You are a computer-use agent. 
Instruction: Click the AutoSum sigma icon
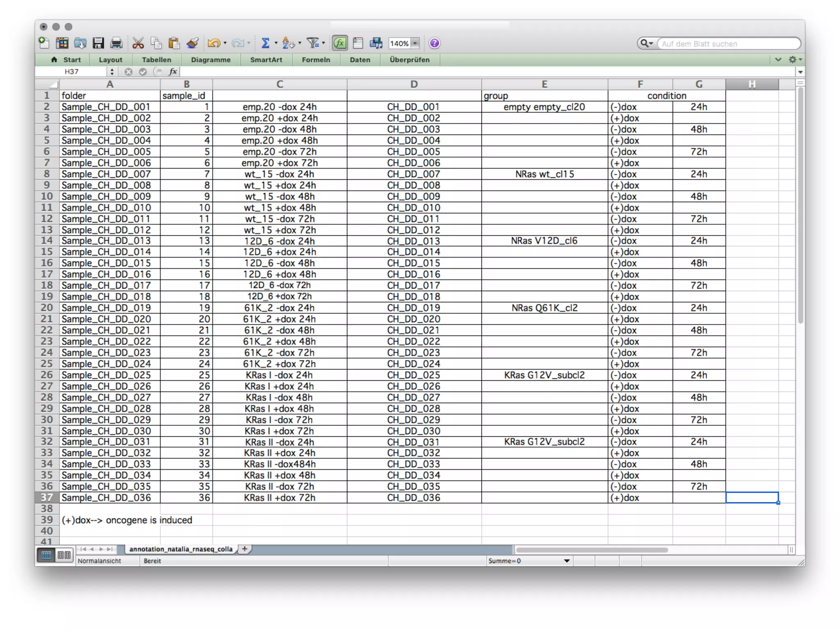click(265, 43)
